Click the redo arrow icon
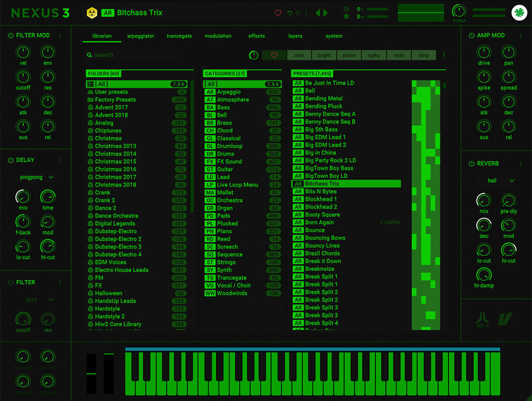The width and height of the screenshot is (532, 401). pos(297,13)
